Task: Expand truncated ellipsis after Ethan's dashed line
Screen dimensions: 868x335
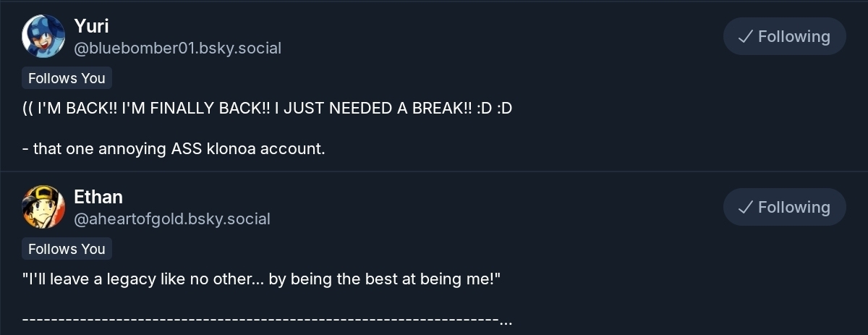Action: (506, 321)
